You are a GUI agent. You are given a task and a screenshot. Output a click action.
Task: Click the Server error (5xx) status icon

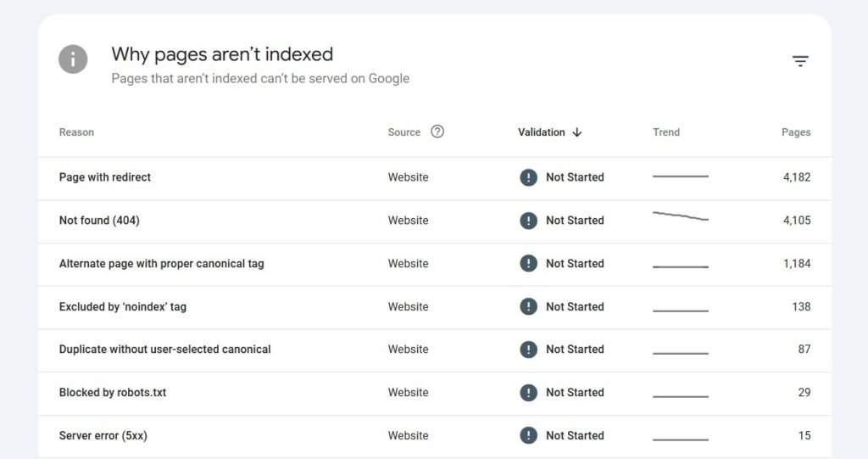tap(528, 436)
